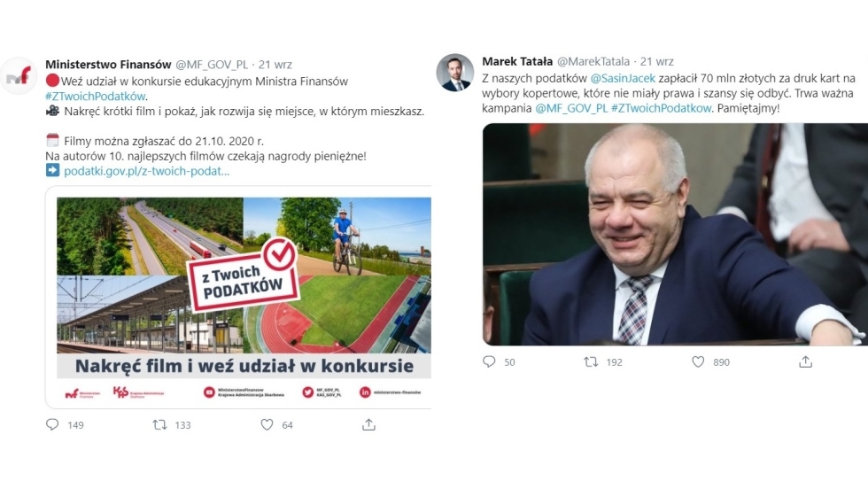Reply to the Ministerstwo Finansów tweet
868x489 pixels.
[52, 424]
